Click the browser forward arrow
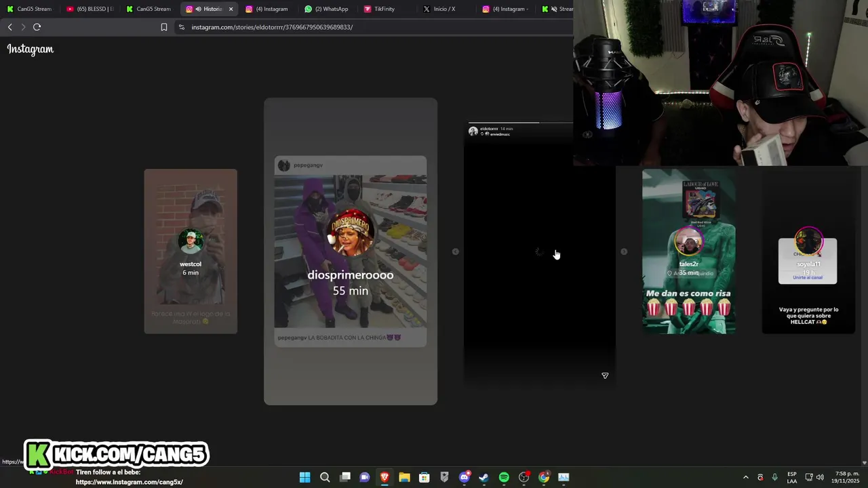 (x=23, y=27)
